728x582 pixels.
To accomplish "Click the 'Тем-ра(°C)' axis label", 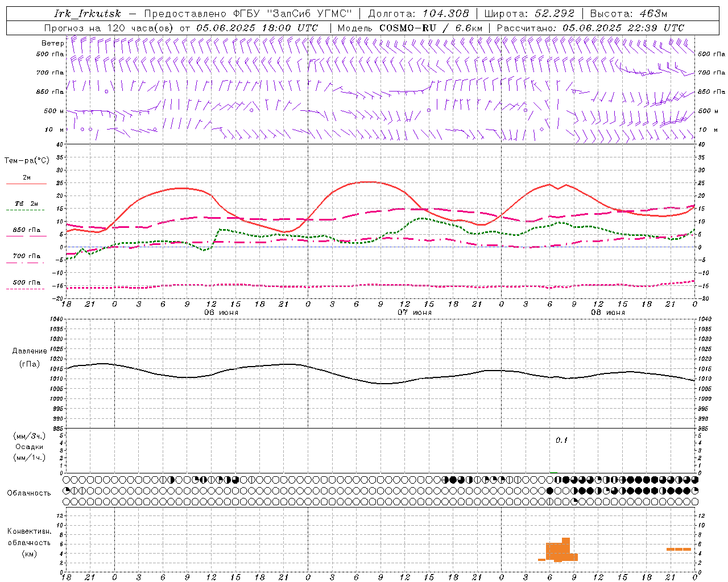I will tap(27, 161).
